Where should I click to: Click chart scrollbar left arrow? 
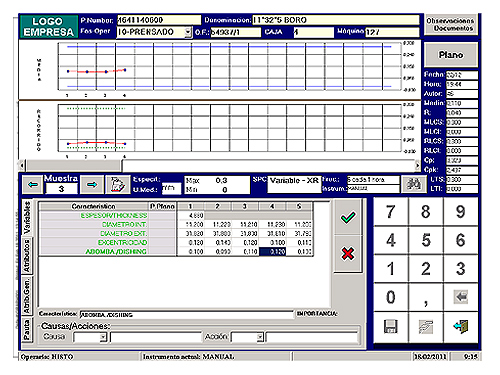22,165
